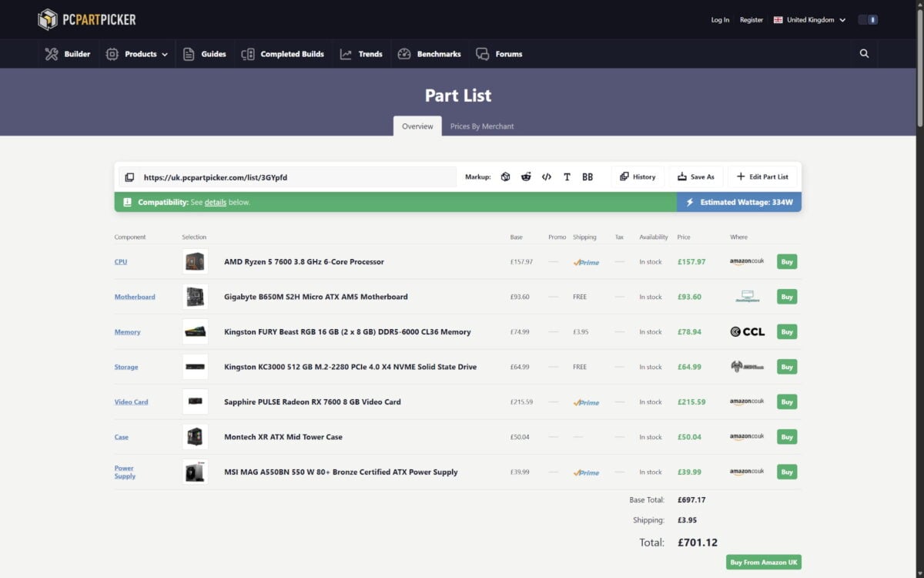
Task: Choose the HTML code markup icon
Action: pyautogui.click(x=547, y=176)
